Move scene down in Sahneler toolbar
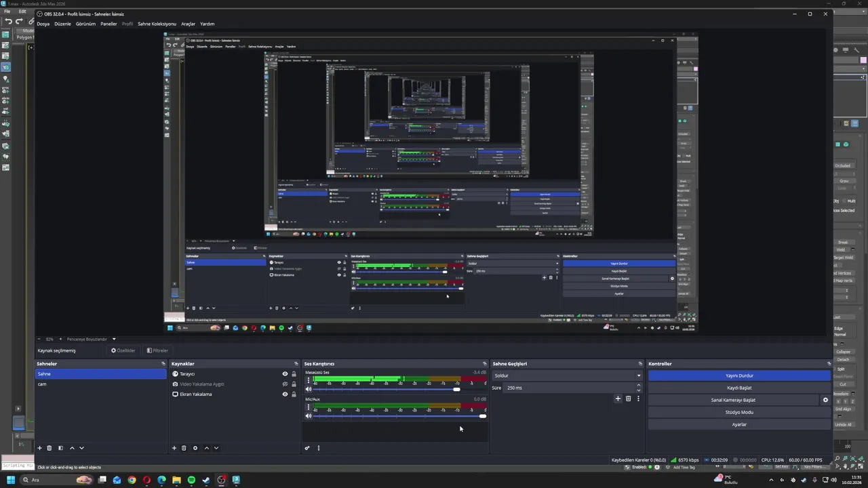 point(81,448)
